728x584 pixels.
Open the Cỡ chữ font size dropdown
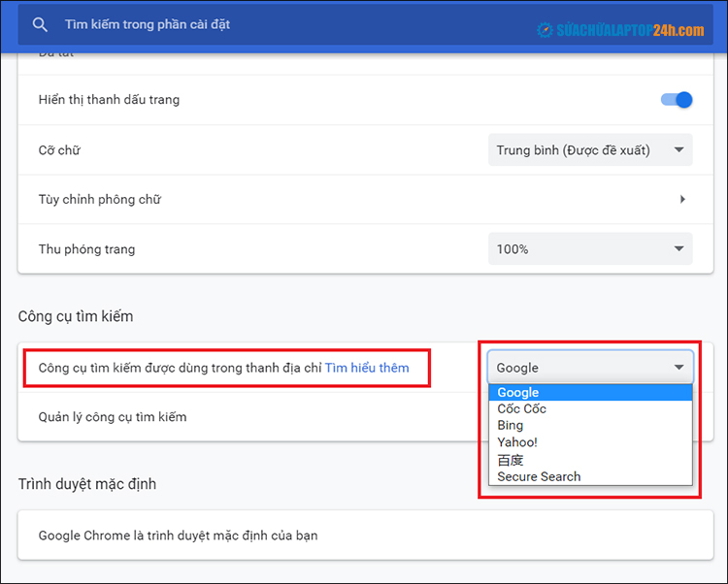590,149
